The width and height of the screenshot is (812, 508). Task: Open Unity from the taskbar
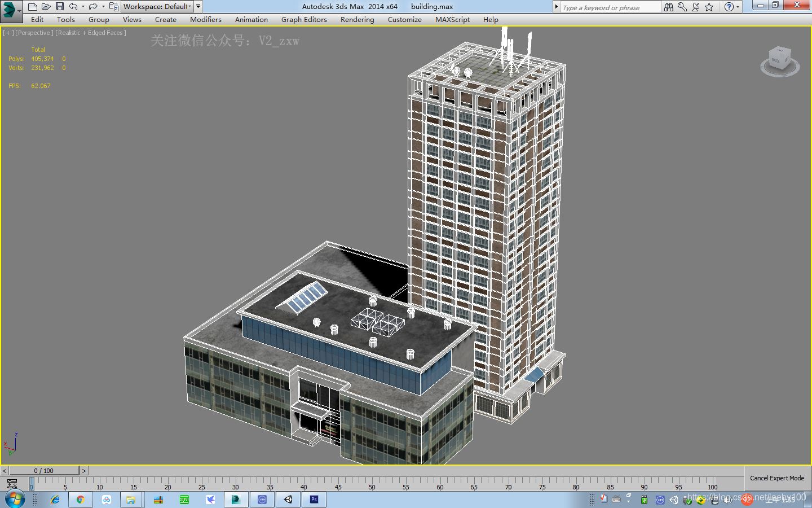(x=288, y=500)
